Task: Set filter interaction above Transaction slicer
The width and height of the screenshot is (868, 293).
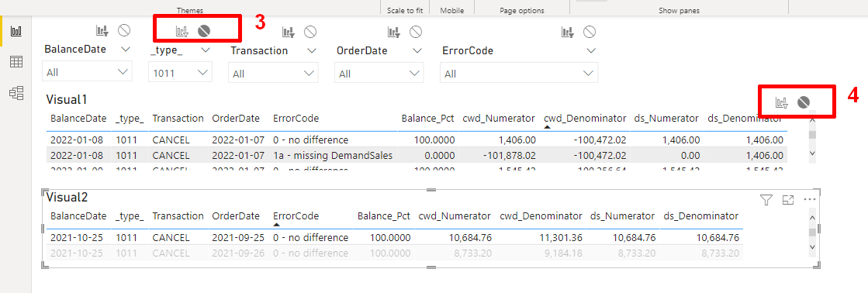Action: 288,32
